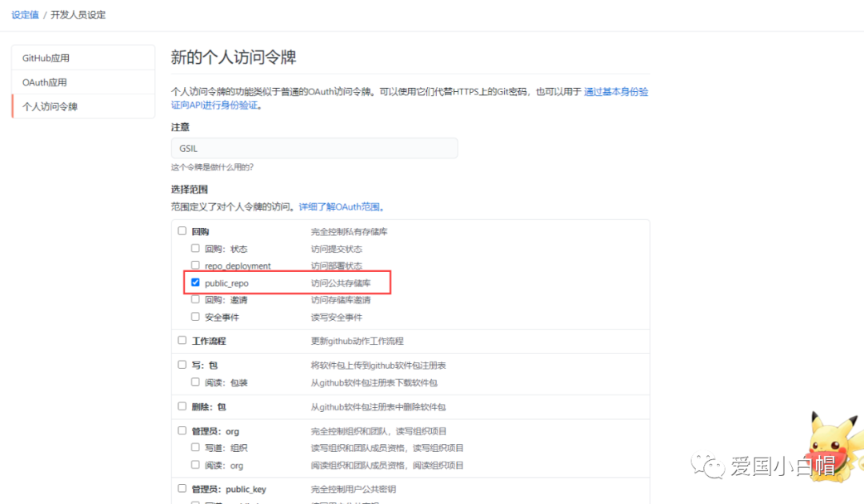The width and height of the screenshot is (864, 504).
Task: Click 将软件包上传到github软件包注册表 text
Action: (378, 365)
